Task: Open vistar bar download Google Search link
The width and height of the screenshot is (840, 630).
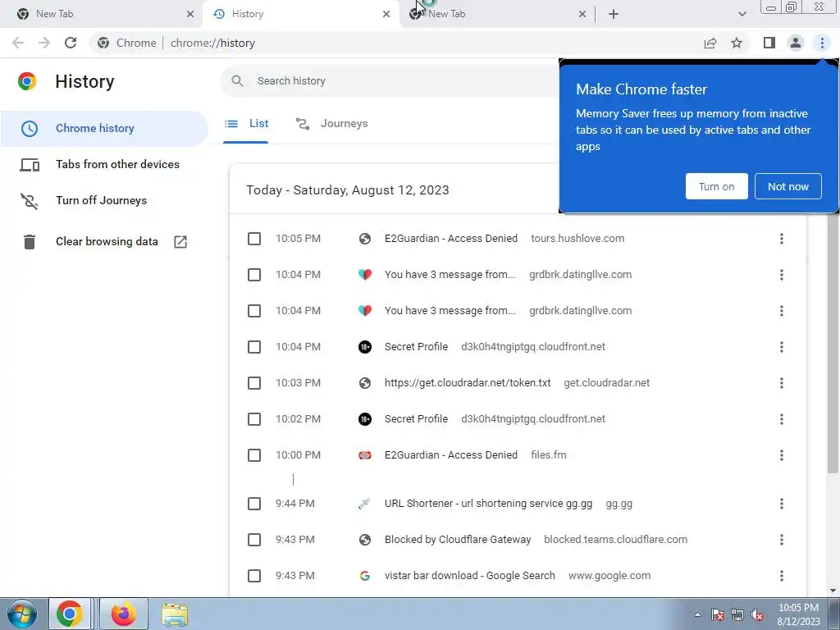Action: (x=470, y=576)
